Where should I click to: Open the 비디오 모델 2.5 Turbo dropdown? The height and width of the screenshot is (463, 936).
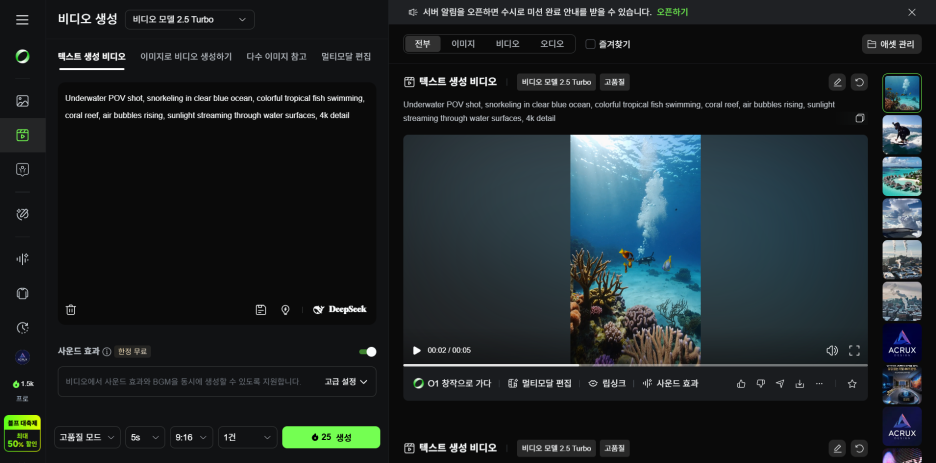coord(190,20)
